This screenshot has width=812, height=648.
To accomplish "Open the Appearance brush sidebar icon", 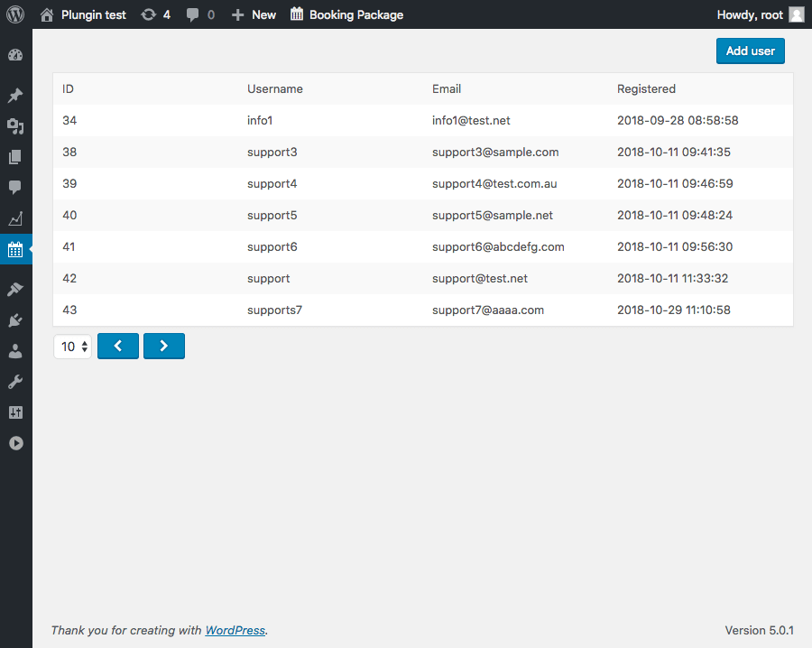I will coord(15,289).
